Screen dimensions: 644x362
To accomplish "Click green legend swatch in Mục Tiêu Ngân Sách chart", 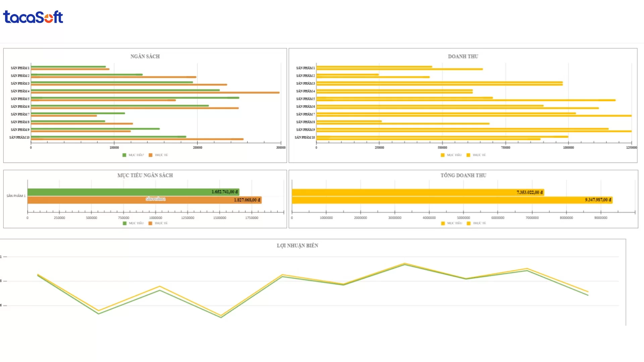I will click(x=125, y=223).
